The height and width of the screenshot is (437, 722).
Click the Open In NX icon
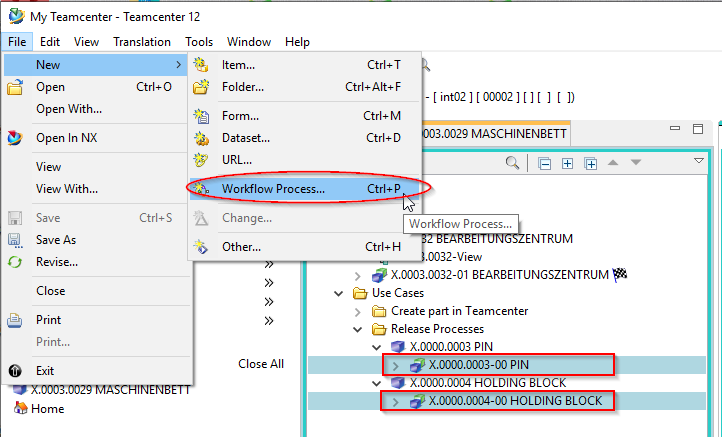tap(15, 138)
